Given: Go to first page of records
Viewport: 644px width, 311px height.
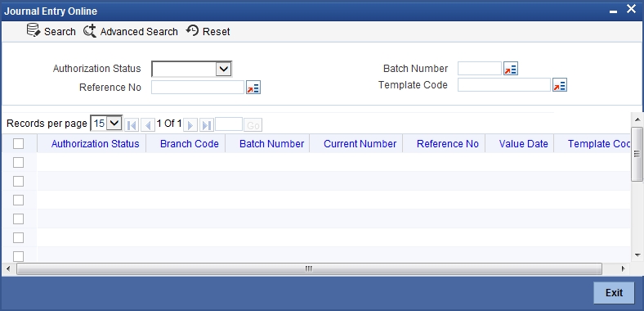Looking at the screenshot, I should (x=132, y=124).
